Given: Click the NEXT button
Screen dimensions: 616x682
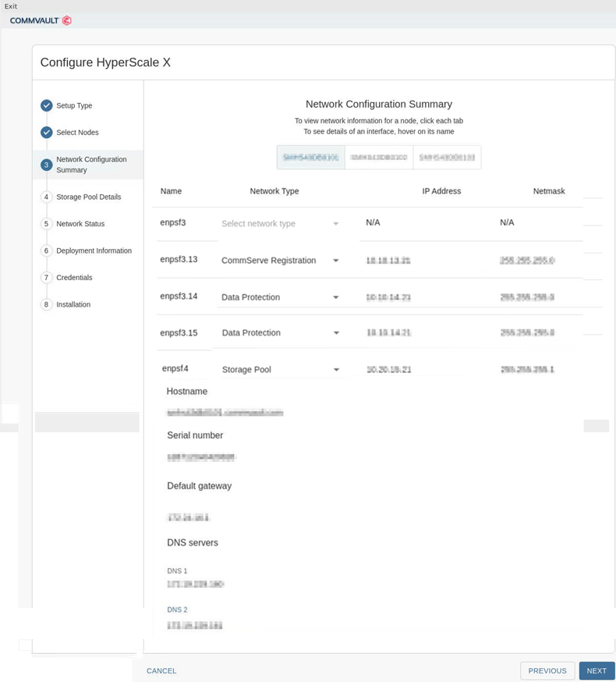Looking at the screenshot, I should [597, 671].
